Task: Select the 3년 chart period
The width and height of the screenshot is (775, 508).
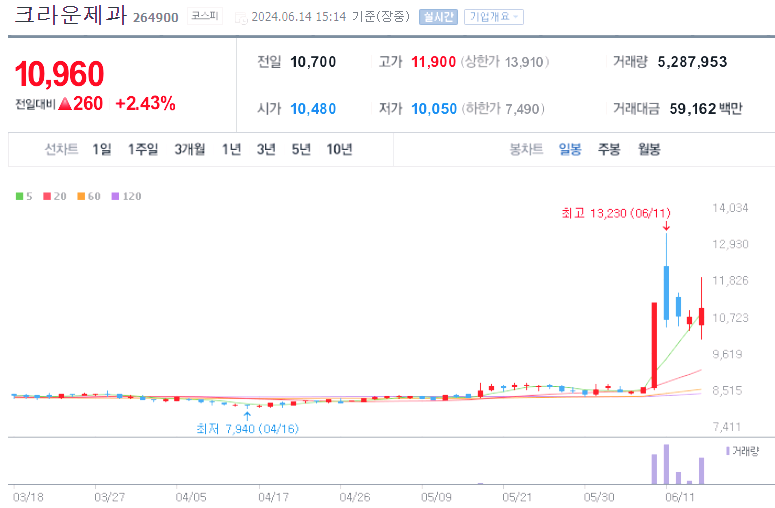Action: point(266,149)
